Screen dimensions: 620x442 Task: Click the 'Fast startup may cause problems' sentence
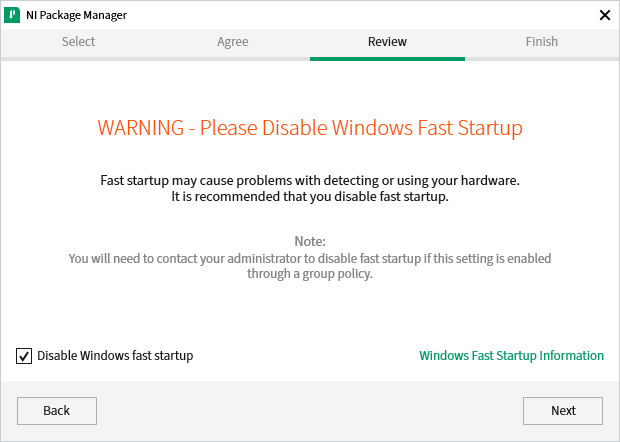click(x=310, y=181)
